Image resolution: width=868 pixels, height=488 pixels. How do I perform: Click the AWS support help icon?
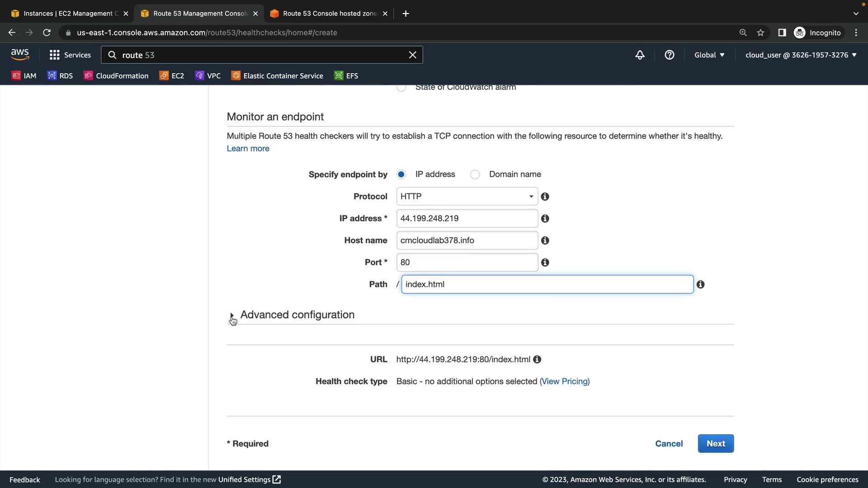(669, 55)
